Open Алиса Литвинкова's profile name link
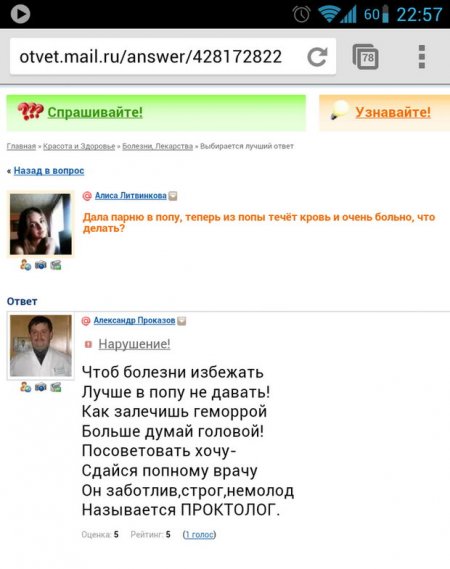The height and width of the screenshot is (569, 450). [131, 196]
